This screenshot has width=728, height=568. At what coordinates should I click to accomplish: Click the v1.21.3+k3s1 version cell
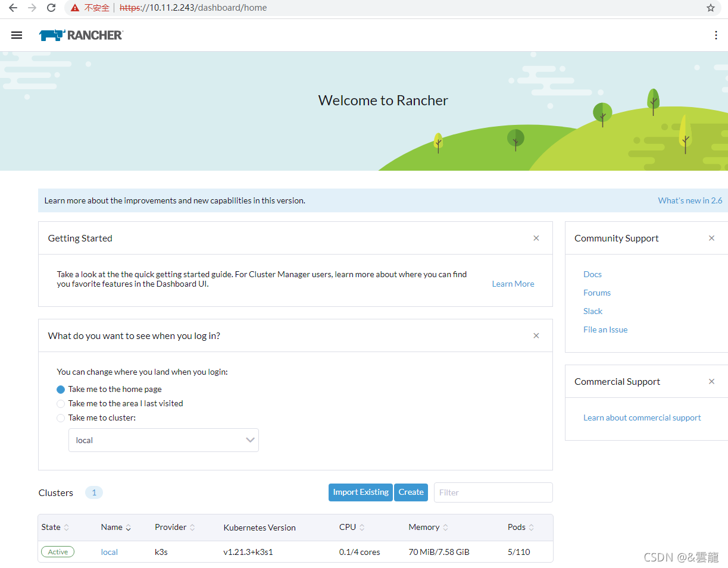click(248, 552)
